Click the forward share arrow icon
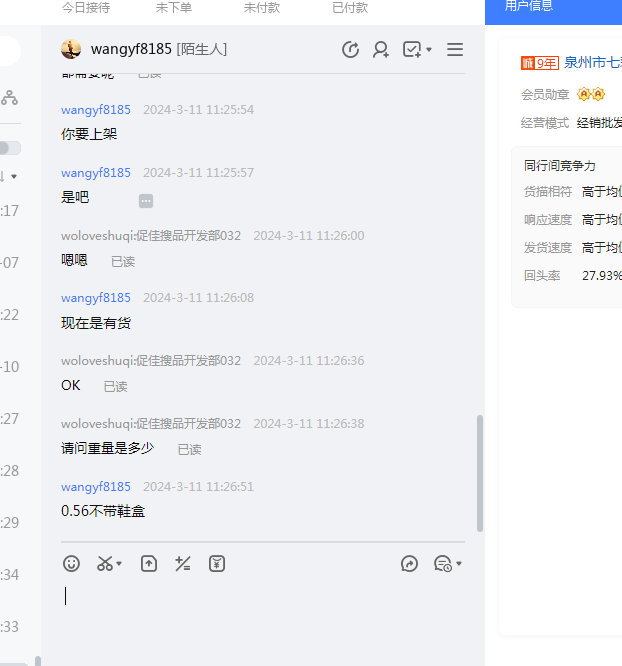 pyautogui.click(x=409, y=564)
